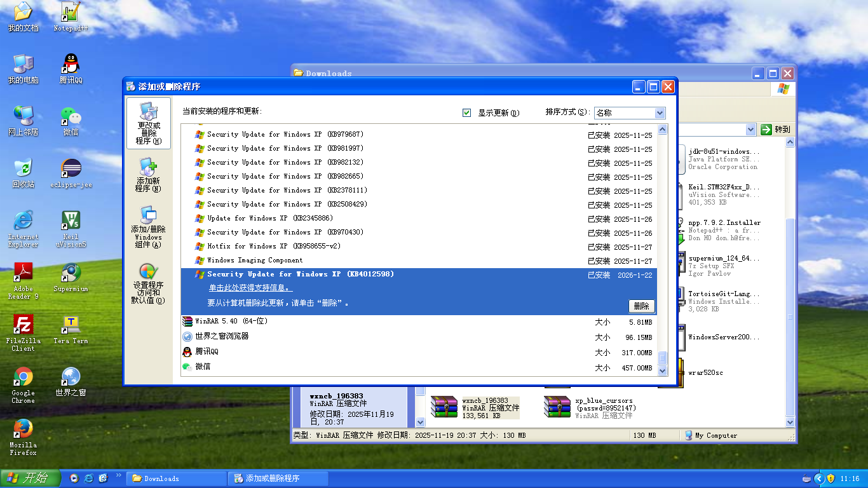This screenshot has width=868, height=488.
Task: Open Mozilla Firefox desktop icon
Action: tap(23, 435)
